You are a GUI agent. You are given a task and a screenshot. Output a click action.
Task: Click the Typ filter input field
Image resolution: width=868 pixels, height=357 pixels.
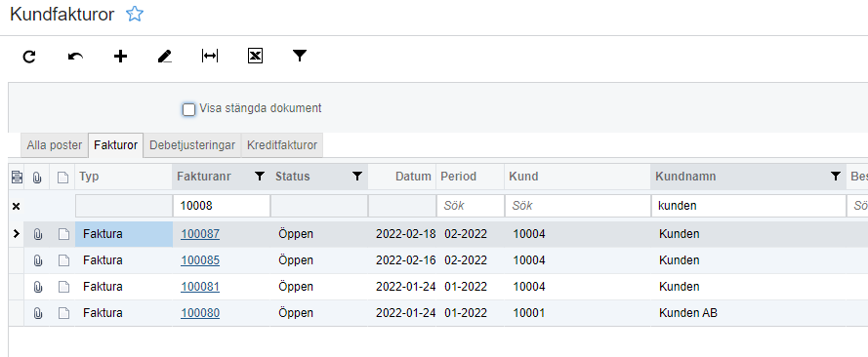(123, 206)
